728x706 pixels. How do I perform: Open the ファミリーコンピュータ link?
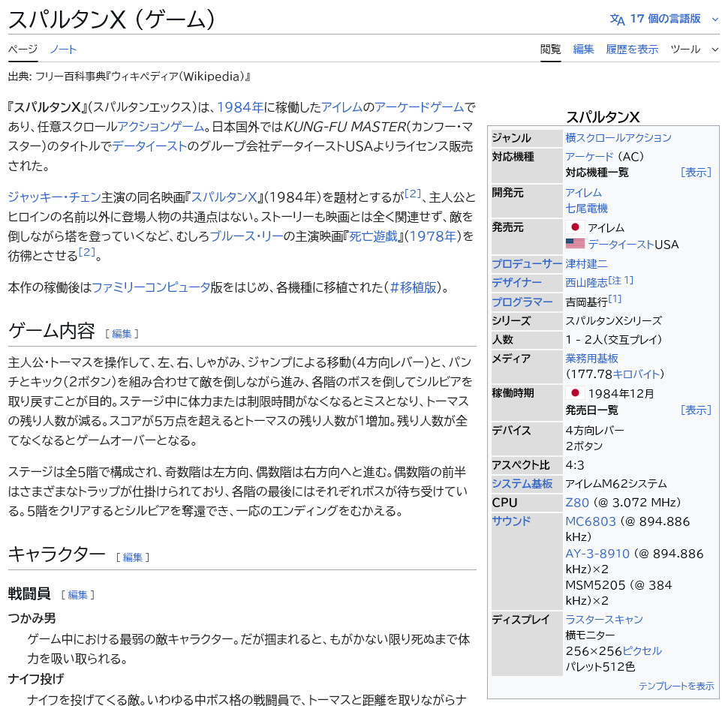(151, 287)
